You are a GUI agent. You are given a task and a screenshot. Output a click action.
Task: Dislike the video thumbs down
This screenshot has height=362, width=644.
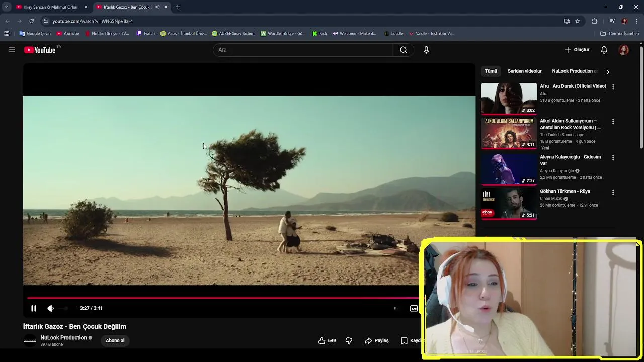[x=349, y=340]
